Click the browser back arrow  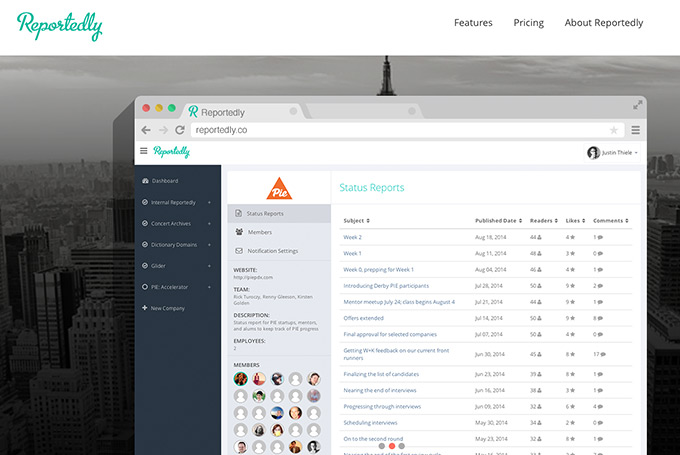pyautogui.click(x=146, y=130)
